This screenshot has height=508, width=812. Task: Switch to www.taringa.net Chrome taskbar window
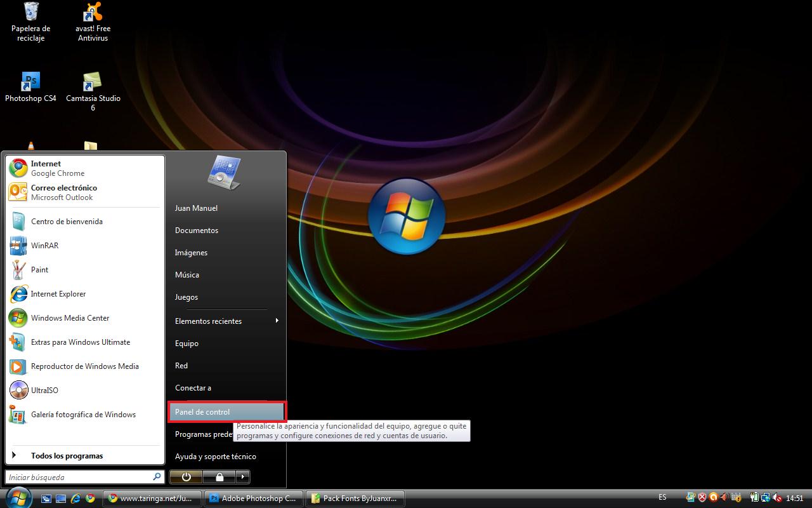point(152,498)
